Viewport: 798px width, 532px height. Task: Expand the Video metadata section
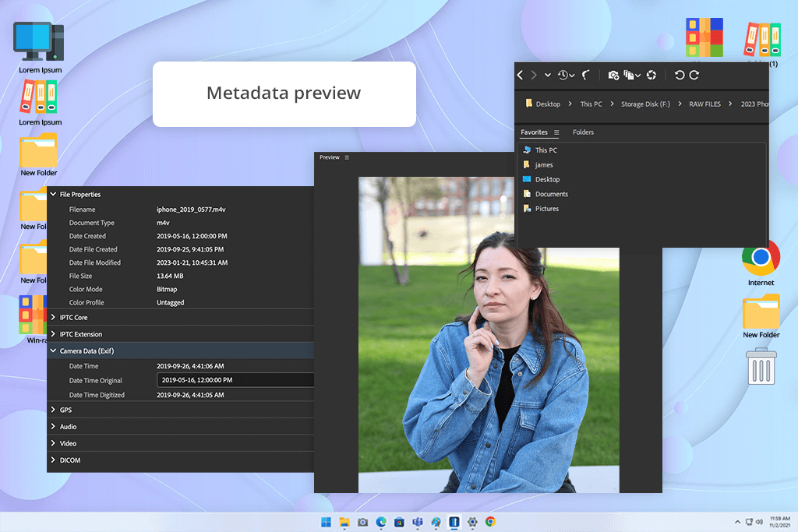point(53,443)
